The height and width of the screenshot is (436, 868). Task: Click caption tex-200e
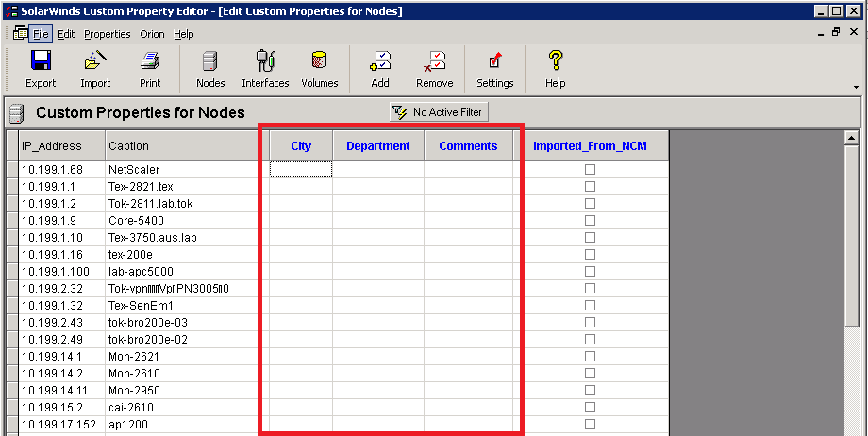(130, 254)
